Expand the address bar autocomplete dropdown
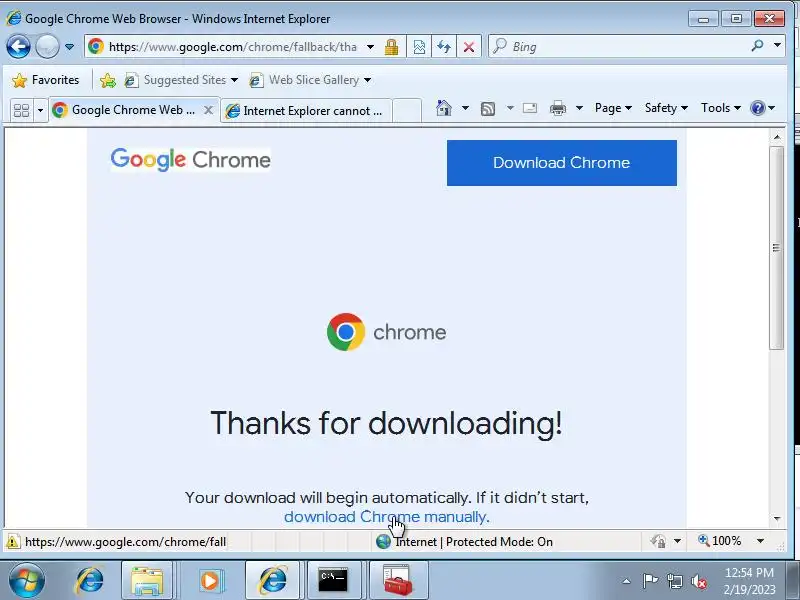 click(370, 47)
